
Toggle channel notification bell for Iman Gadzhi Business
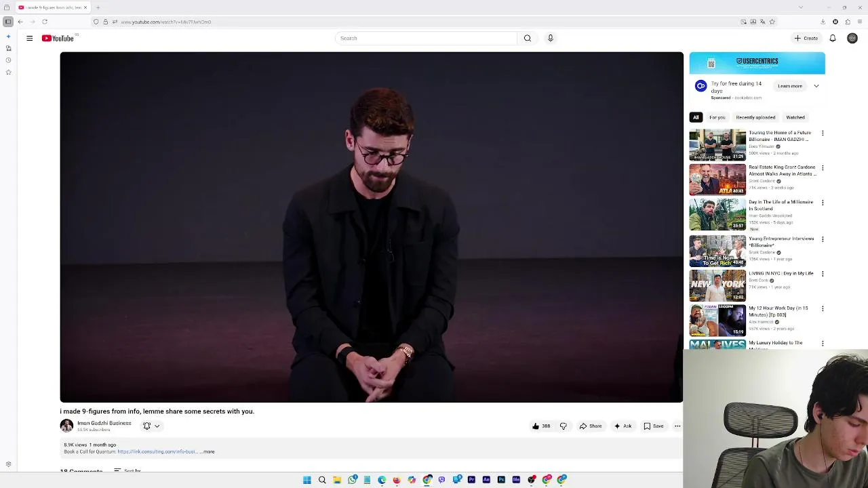pyautogui.click(x=146, y=426)
